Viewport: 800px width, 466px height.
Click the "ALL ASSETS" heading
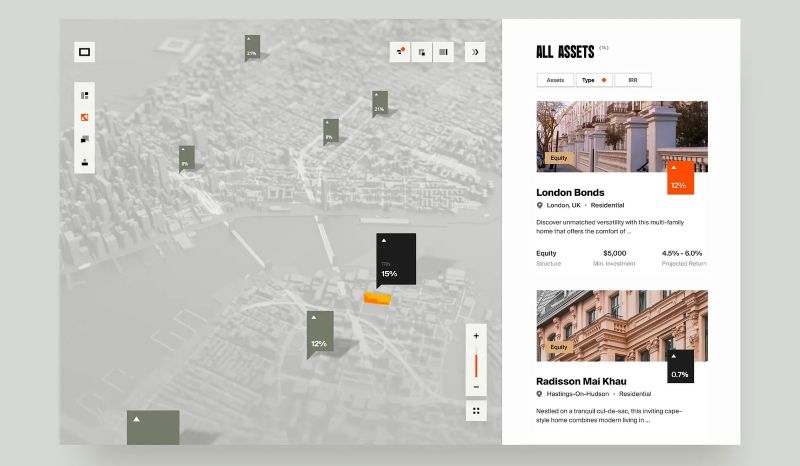pos(565,52)
